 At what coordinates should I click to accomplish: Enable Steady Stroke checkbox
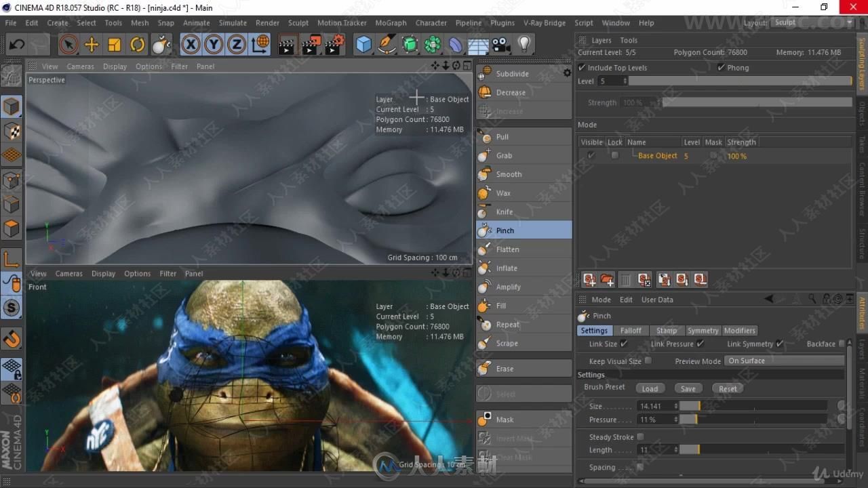click(640, 436)
